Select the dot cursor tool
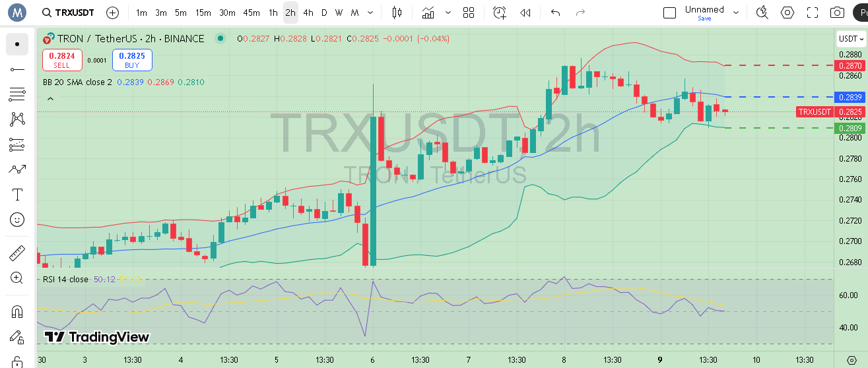This screenshot has width=868, height=368. tap(17, 44)
